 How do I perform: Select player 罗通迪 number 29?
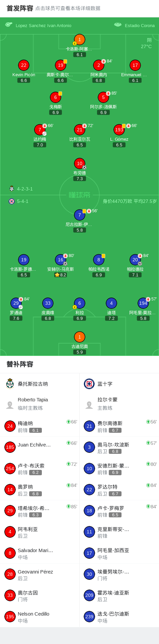click(x=16, y=303)
